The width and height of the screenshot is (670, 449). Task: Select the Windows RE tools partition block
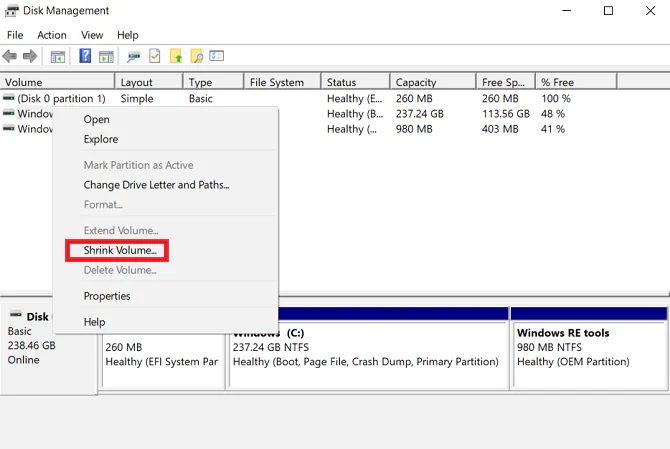589,348
